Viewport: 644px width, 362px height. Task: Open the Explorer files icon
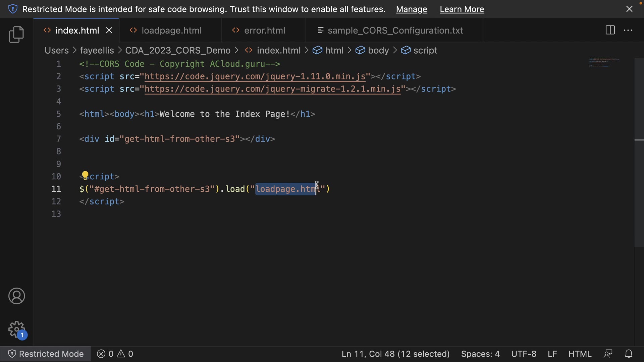coord(16,35)
